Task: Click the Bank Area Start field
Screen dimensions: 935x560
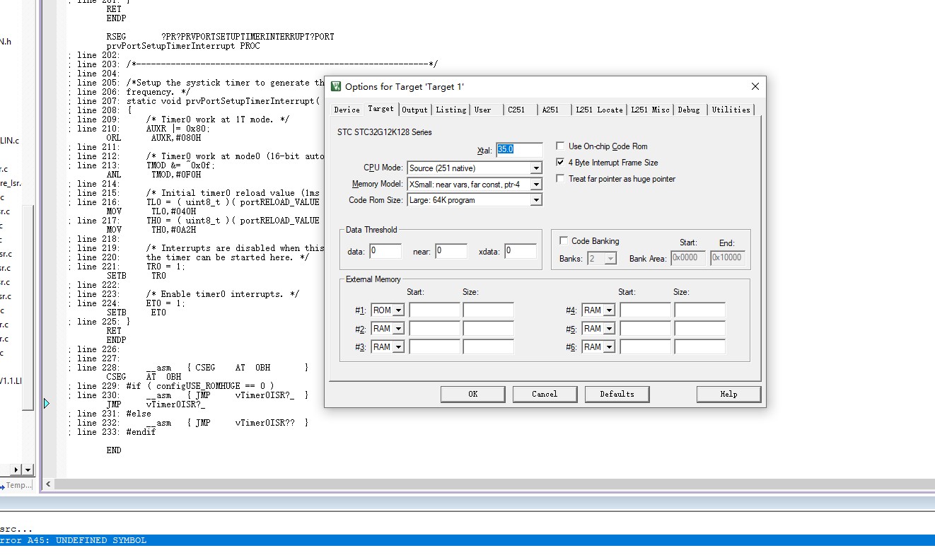Action: click(688, 258)
